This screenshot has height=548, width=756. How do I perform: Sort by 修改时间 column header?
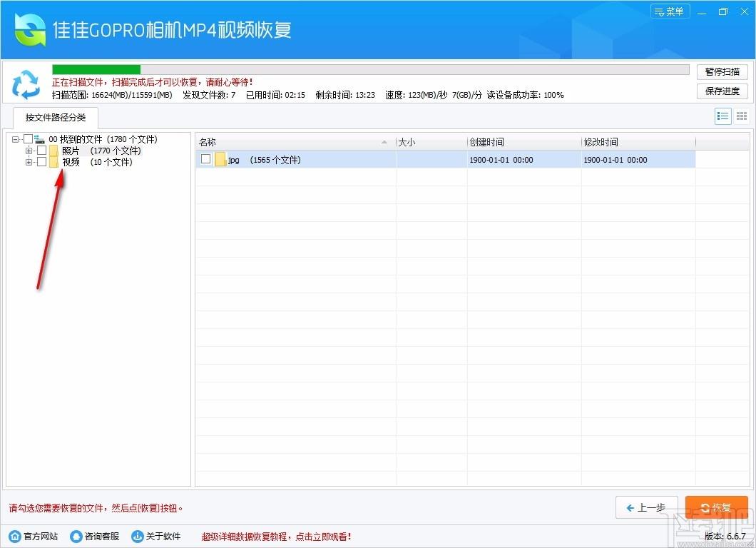coord(638,142)
